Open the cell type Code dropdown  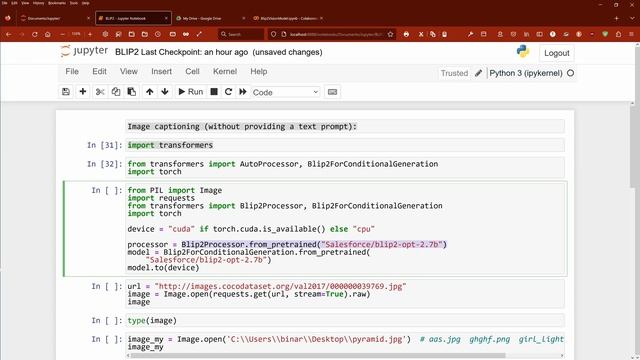tap(285, 92)
